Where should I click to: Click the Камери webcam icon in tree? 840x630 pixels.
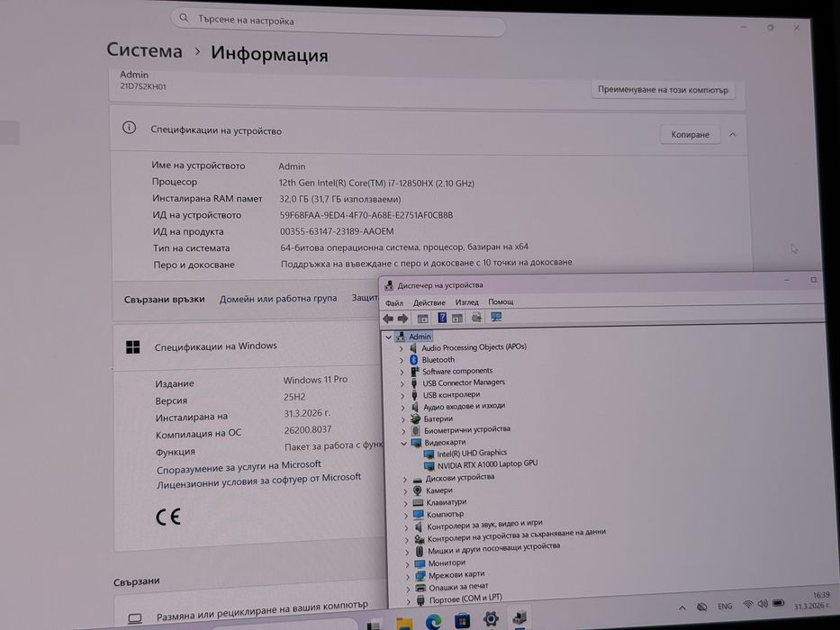coord(418,490)
